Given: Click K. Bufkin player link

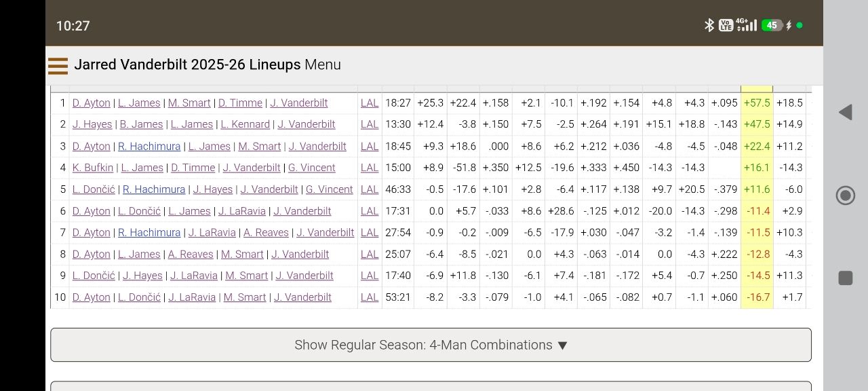Looking at the screenshot, I should (93, 168).
